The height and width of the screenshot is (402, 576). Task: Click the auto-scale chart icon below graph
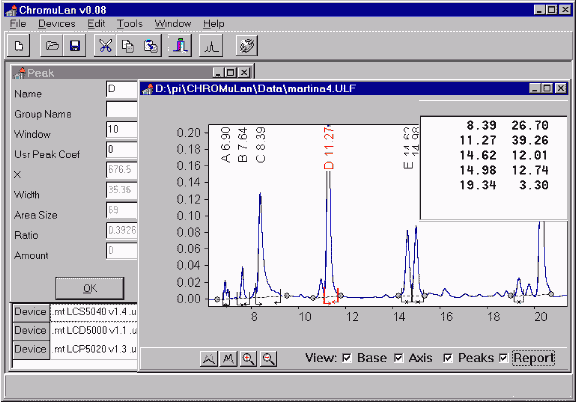(x=209, y=358)
